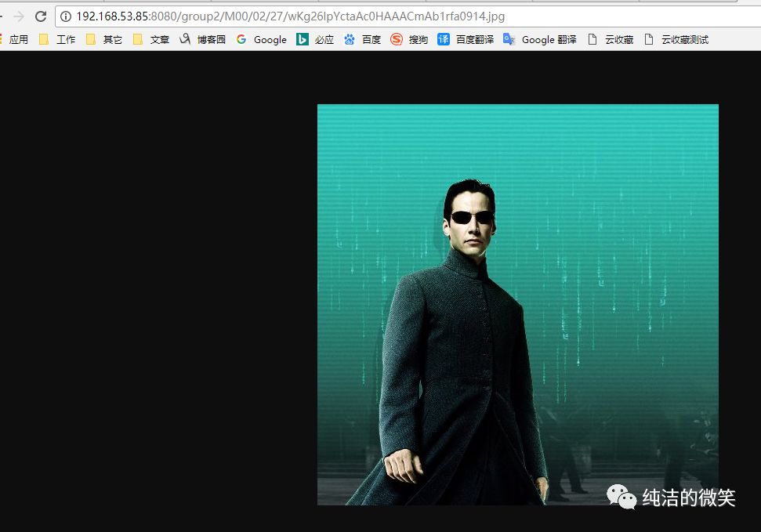
Task: Open the 云收藏测试 bookmark
Action: (676, 39)
